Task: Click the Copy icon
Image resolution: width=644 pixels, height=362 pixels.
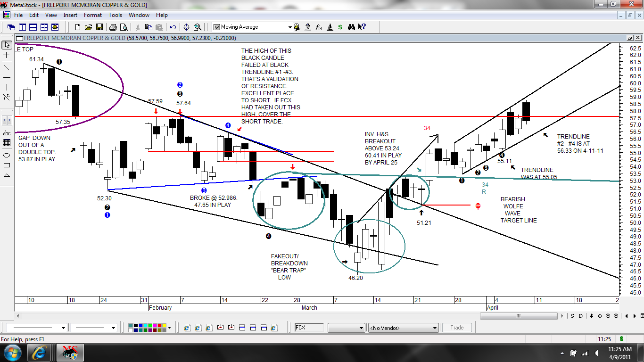Action: 149,27
